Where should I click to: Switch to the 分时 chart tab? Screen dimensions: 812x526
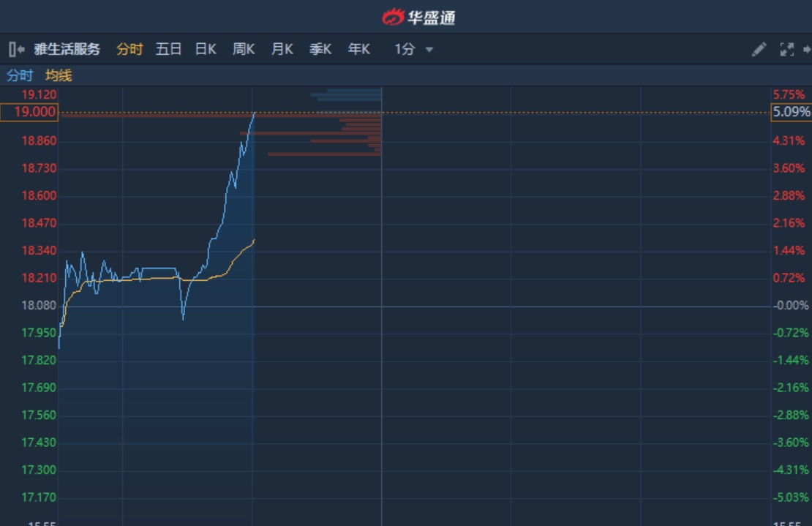click(x=129, y=49)
